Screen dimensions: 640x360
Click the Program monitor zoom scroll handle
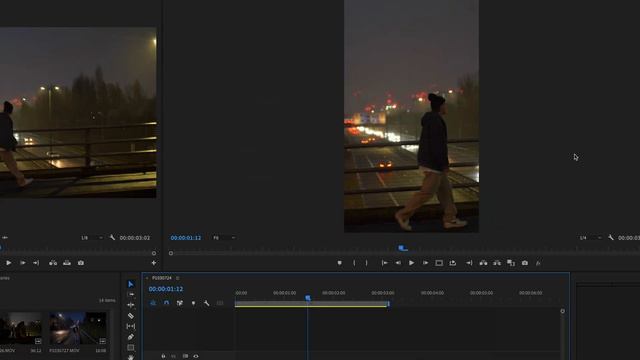coord(171,253)
